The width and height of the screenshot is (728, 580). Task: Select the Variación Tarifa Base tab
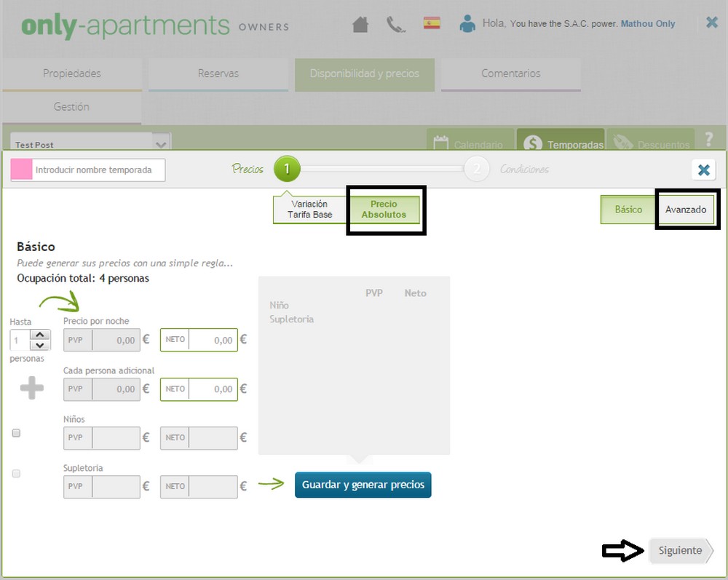click(x=309, y=210)
